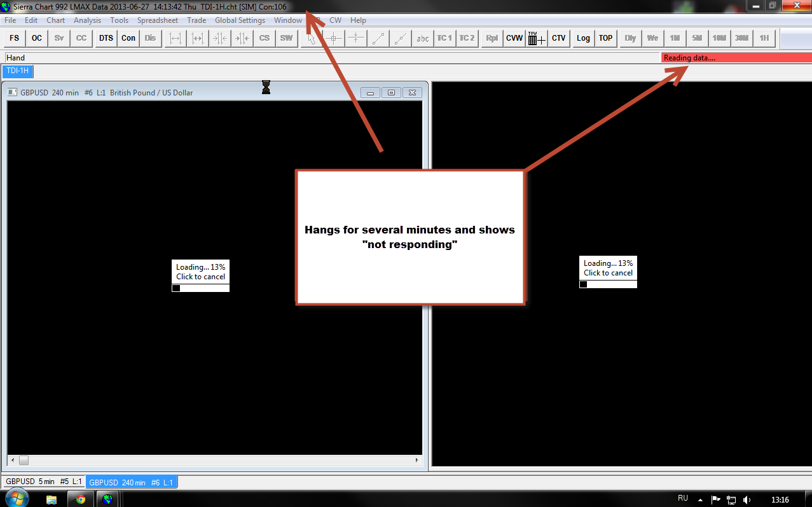Click the narrow bar-spacing double-arrow icon right of it

point(198,38)
